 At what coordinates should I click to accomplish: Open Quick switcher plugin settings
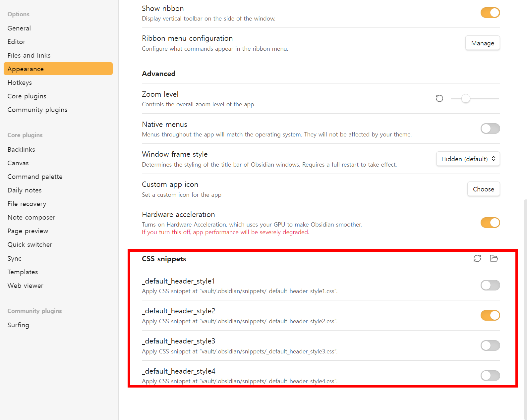click(58, 244)
